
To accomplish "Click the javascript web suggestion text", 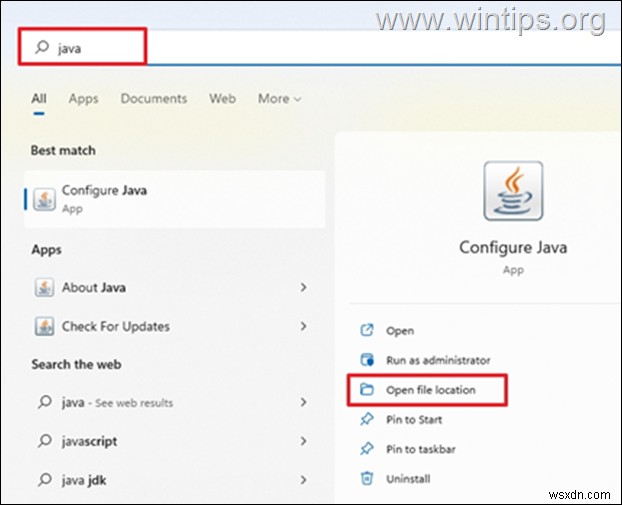I will click(89, 441).
